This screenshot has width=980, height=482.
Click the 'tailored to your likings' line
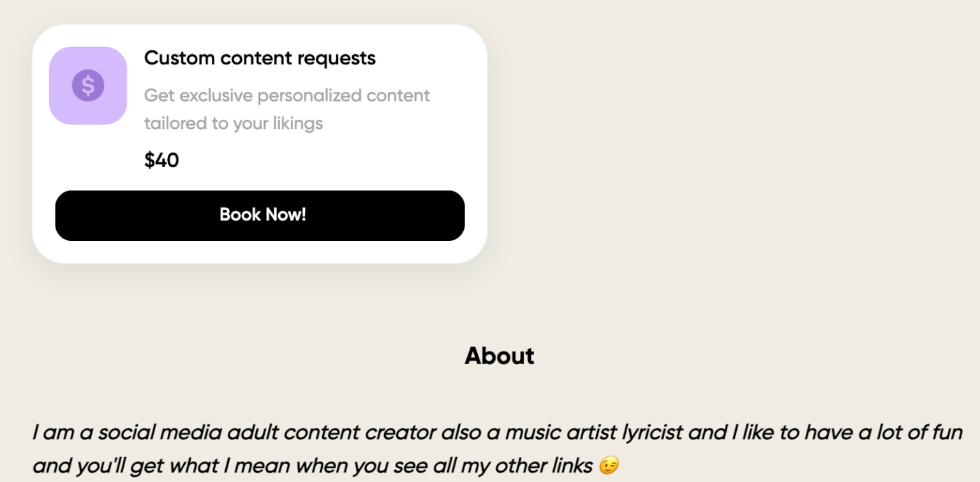(233, 123)
